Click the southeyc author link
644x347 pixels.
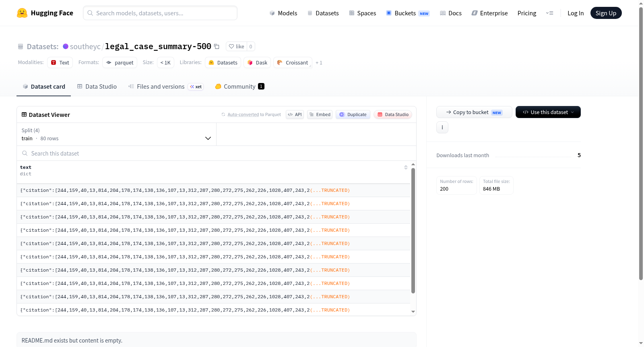(x=85, y=46)
